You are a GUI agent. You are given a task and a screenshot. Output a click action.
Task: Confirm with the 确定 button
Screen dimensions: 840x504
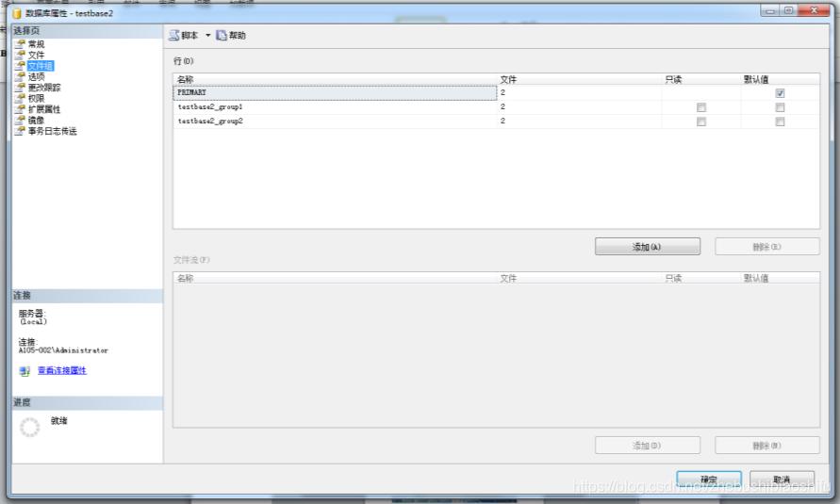[709, 479]
